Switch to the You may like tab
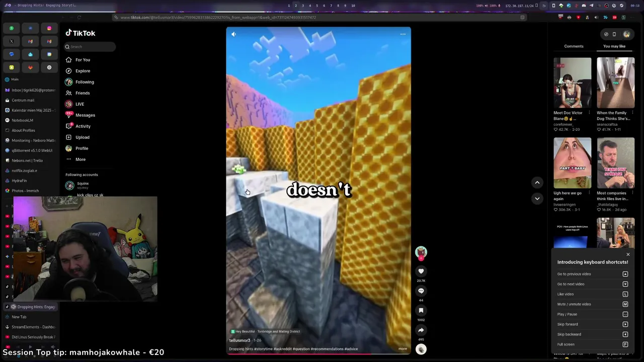The height and width of the screenshot is (362, 644). [614, 46]
